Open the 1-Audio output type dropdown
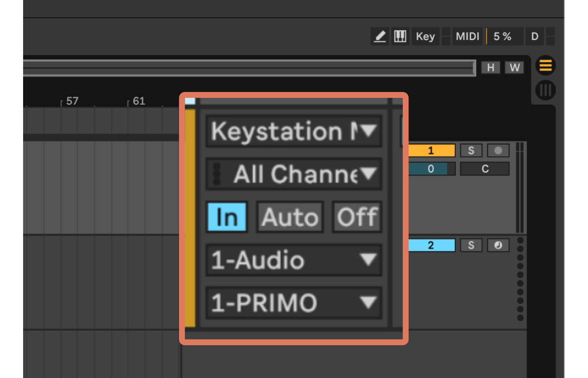Viewport: 588px width, 378px height. [x=294, y=260]
